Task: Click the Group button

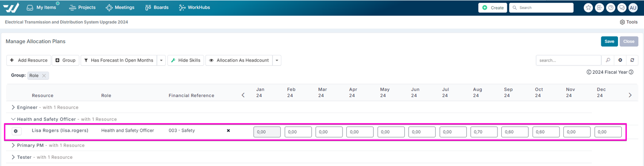Action: pyautogui.click(x=65, y=60)
